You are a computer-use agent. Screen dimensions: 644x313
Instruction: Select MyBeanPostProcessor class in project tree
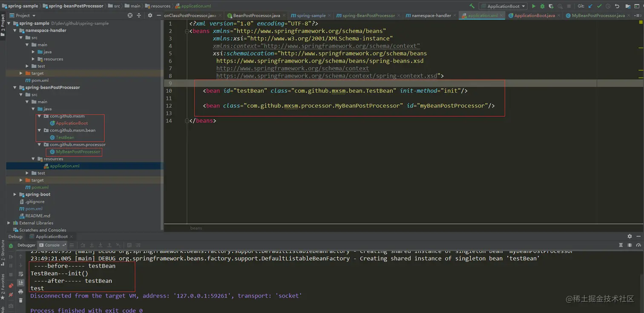pos(75,152)
